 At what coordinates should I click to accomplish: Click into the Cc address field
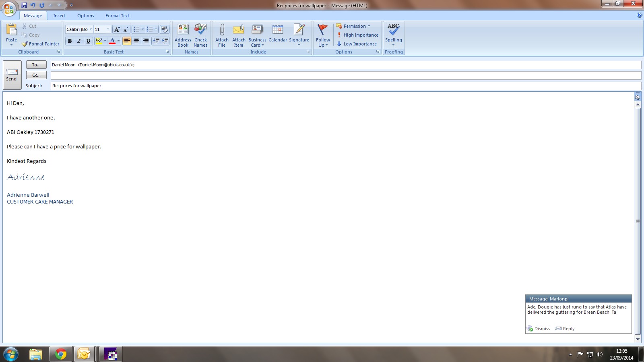pyautogui.click(x=345, y=75)
